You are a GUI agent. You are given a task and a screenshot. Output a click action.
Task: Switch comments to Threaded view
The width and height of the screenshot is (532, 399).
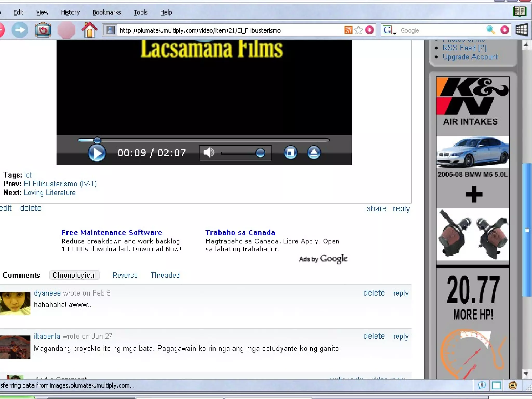pyautogui.click(x=165, y=275)
